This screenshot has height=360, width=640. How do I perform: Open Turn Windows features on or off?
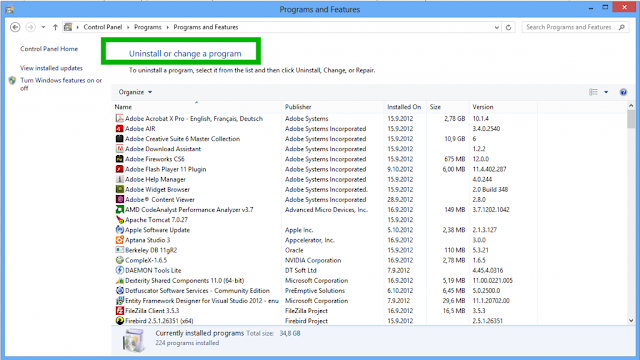click(61, 84)
